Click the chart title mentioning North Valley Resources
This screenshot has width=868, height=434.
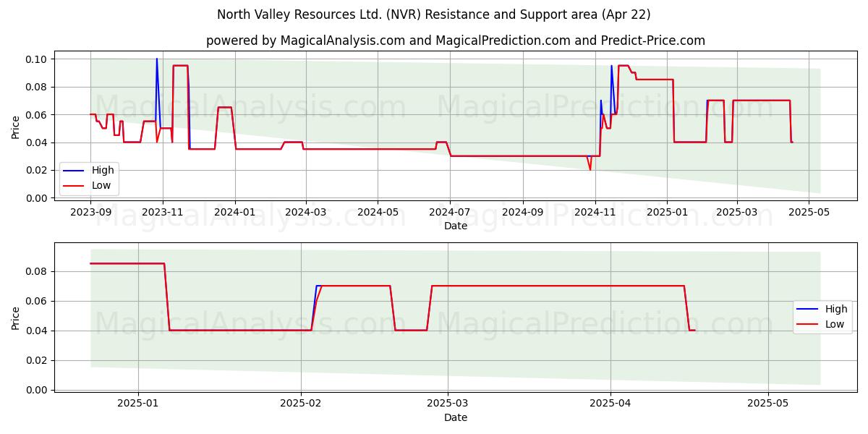coord(434,14)
